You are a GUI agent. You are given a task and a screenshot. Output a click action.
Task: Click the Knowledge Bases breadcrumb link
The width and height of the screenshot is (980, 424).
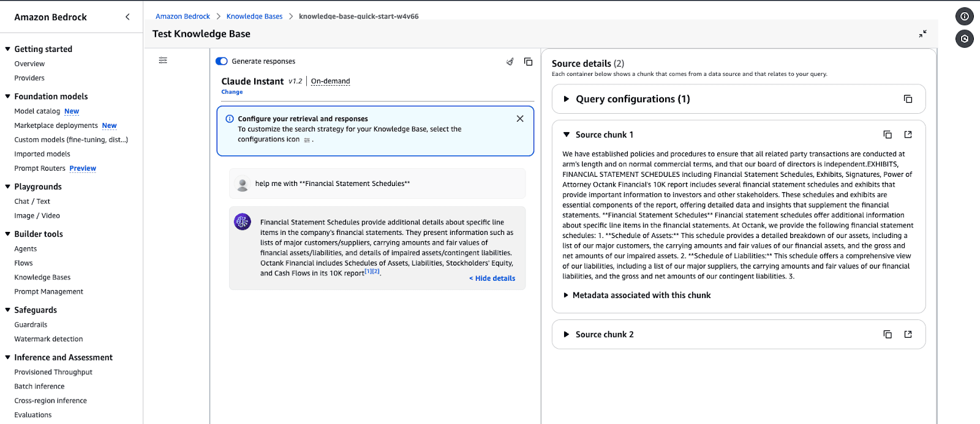[x=254, y=17]
